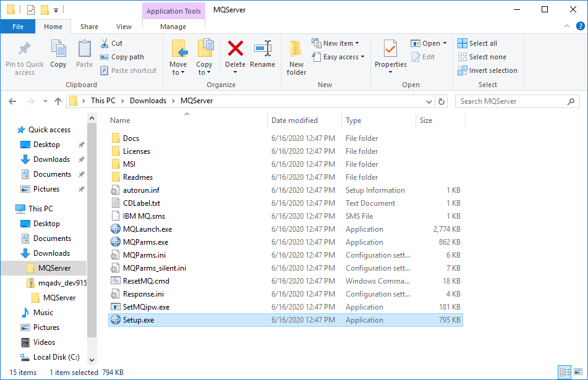Switch to the Home ribbon tab
The image size is (588, 380).
53,27
